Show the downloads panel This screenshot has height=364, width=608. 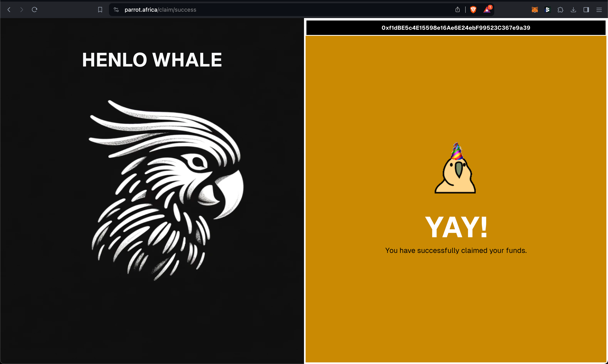pos(573,10)
